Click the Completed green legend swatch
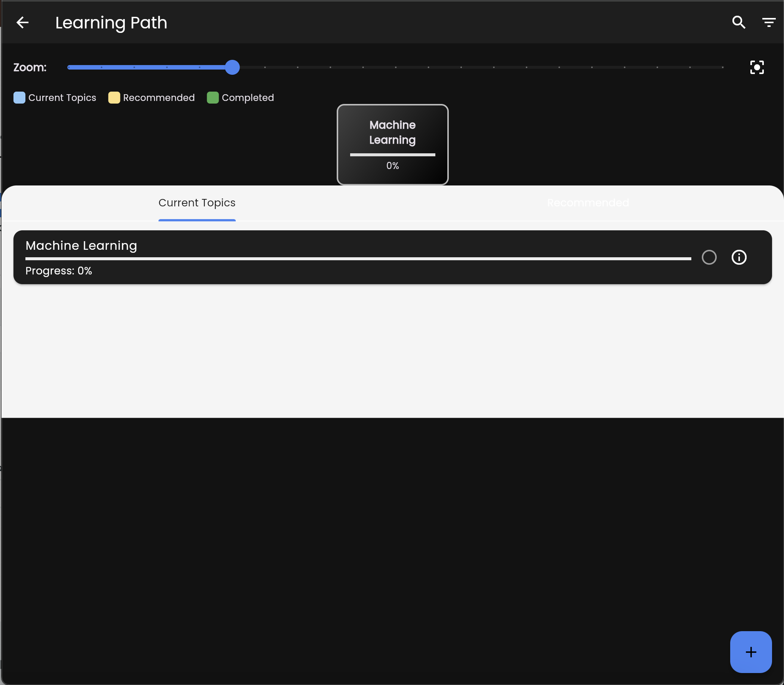 (212, 98)
